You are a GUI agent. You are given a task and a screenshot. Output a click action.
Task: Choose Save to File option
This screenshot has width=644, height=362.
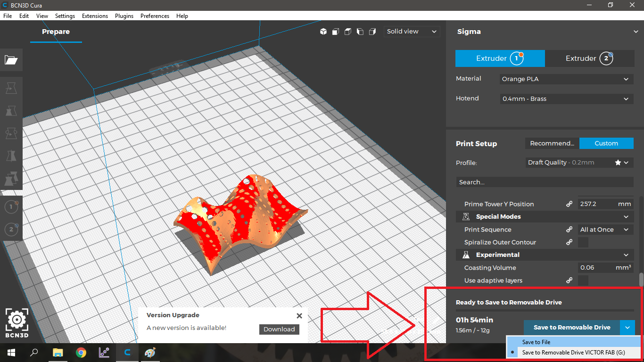574,342
